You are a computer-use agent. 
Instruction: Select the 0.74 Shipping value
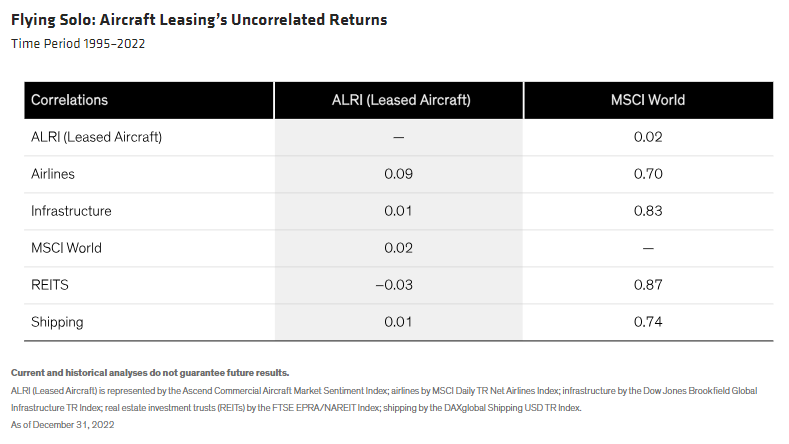(648, 322)
